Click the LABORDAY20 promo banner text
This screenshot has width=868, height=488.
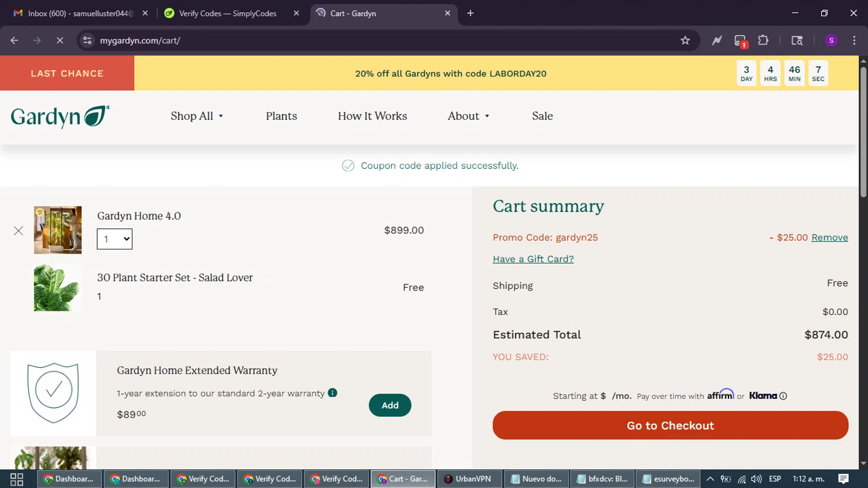tap(451, 74)
